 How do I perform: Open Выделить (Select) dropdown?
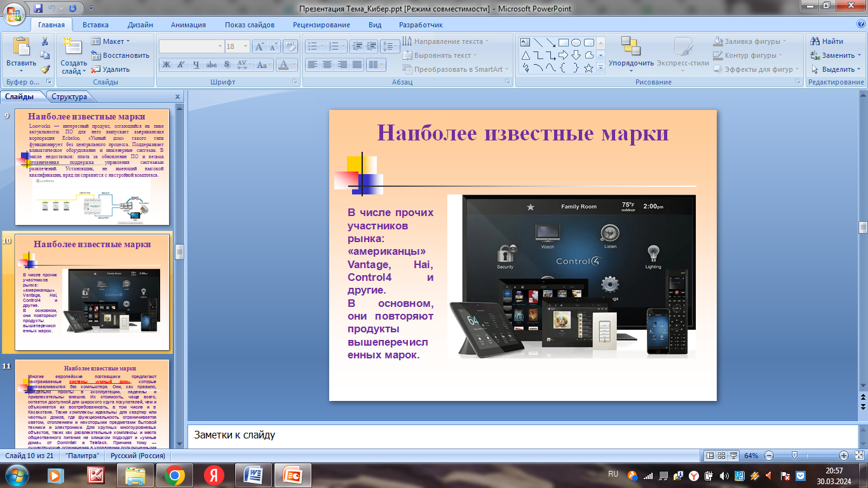834,69
